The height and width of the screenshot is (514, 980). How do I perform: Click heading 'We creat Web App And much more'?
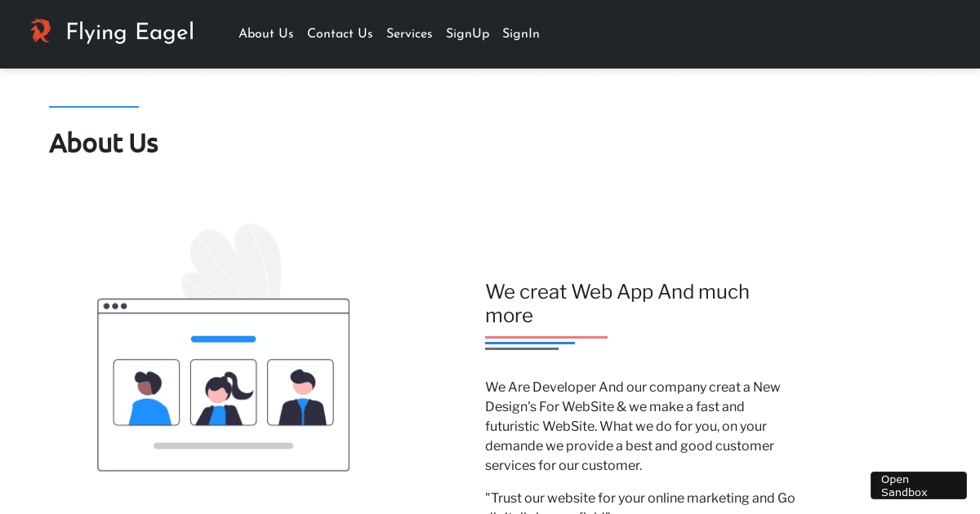click(617, 304)
